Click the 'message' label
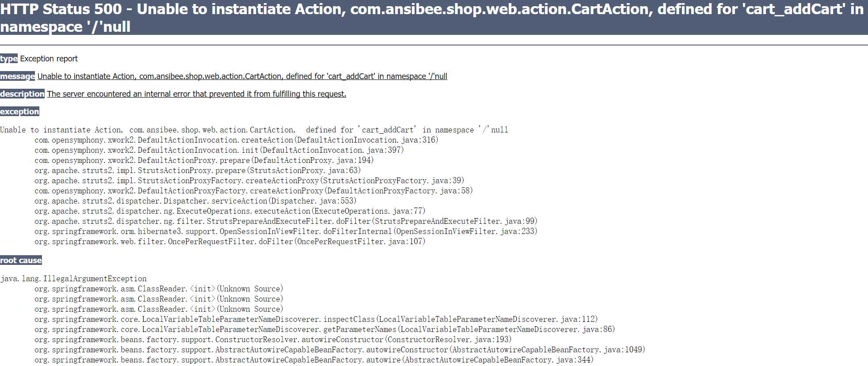 point(17,76)
